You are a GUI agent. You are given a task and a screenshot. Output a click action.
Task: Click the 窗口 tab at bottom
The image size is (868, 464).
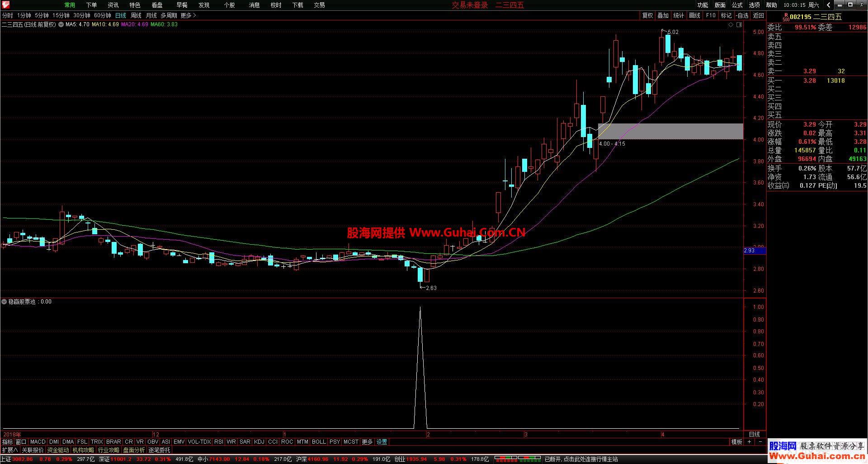click(x=21, y=442)
